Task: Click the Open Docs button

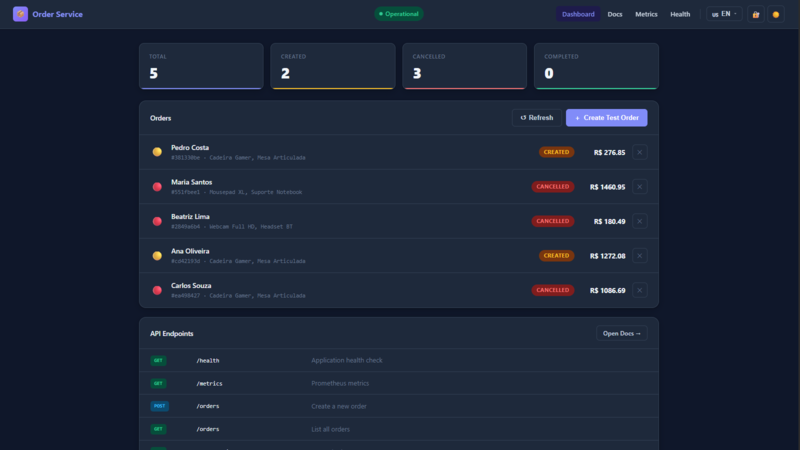Action: coord(621,333)
